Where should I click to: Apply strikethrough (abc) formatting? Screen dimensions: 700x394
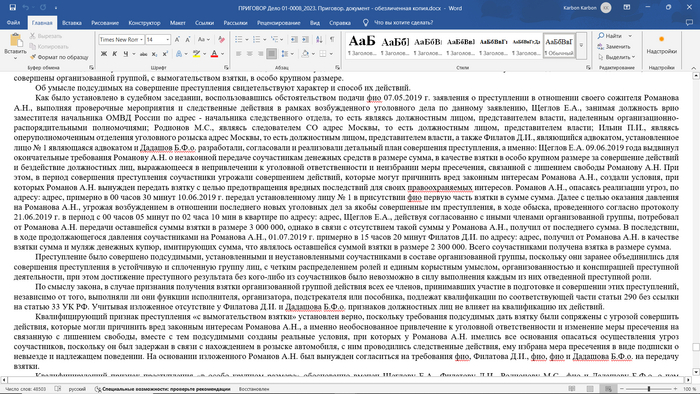pos(143,54)
